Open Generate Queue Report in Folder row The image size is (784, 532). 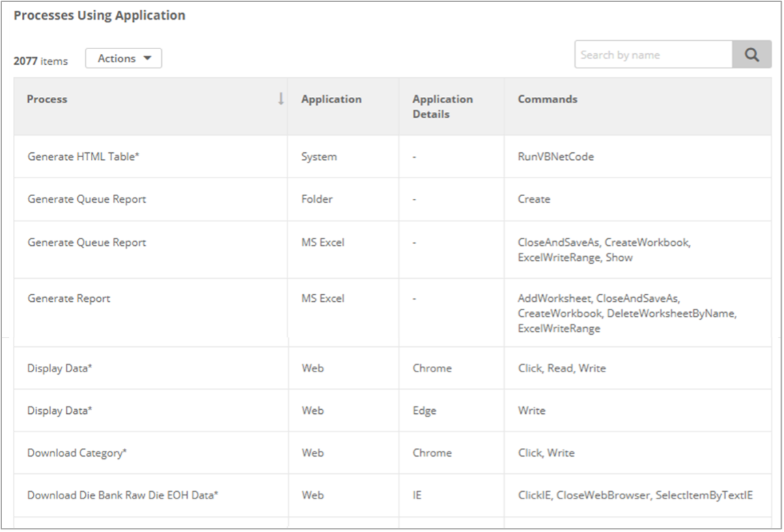[87, 199]
